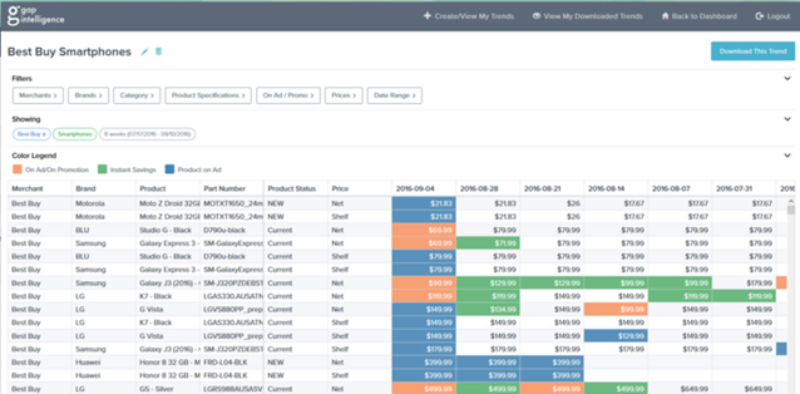This screenshot has width=800, height=394.
Task: Open the Category filter
Action: click(137, 95)
